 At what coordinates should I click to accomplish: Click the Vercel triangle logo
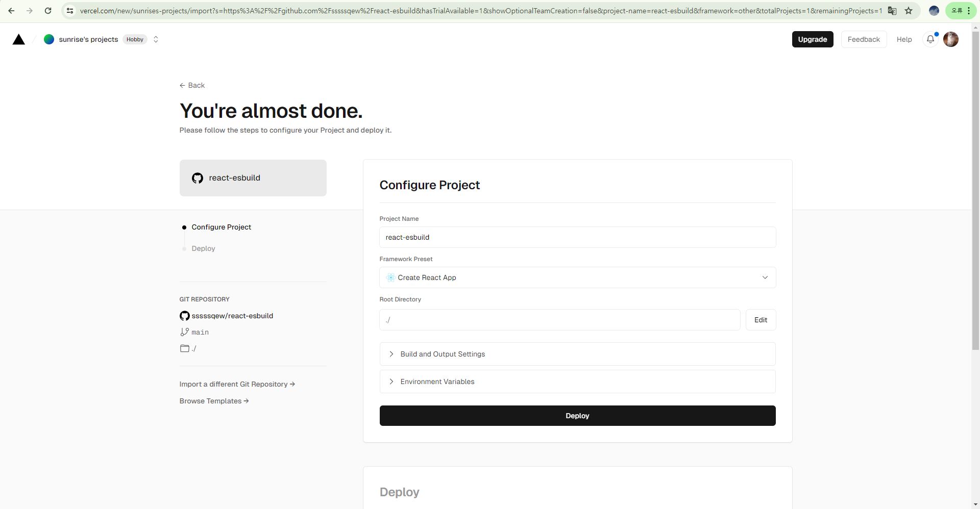(19, 39)
